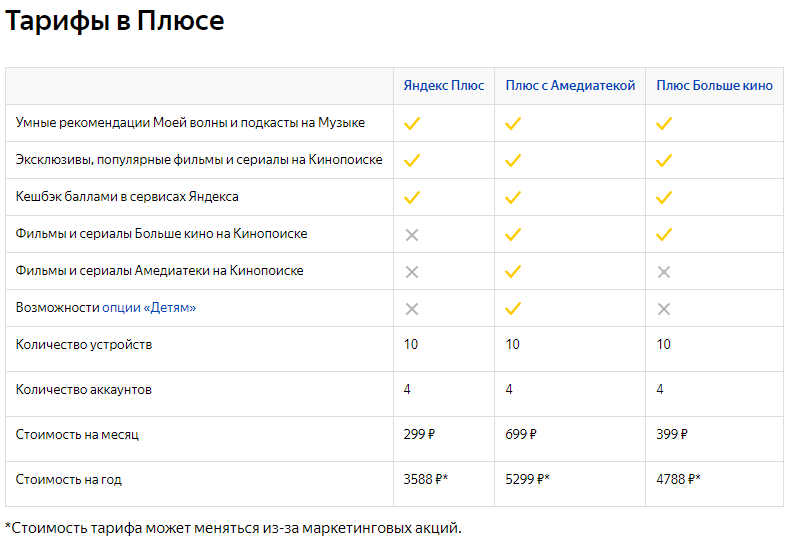Click the Количество устройств row label
The height and width of the screenshot is (538, 800).
(x=84, y=345)
